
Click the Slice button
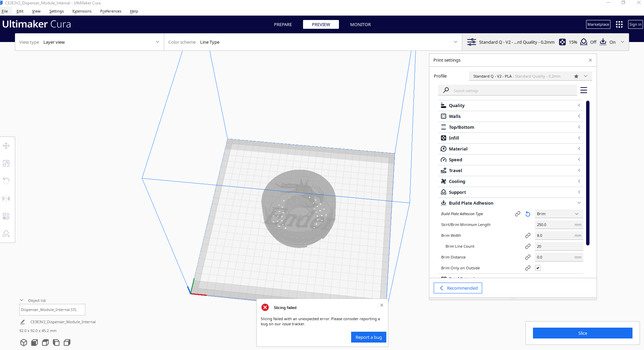(x=582, y=333)
